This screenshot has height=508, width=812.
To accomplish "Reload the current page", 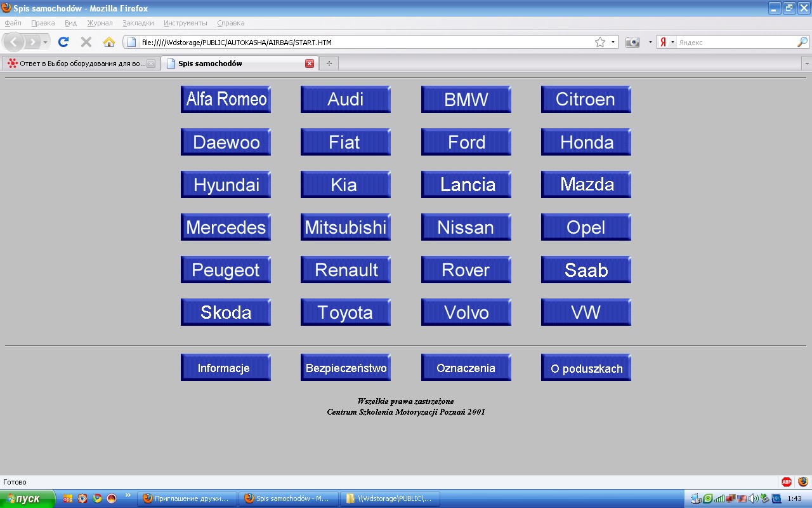I will pyautogui.click(x=63, y=42).
